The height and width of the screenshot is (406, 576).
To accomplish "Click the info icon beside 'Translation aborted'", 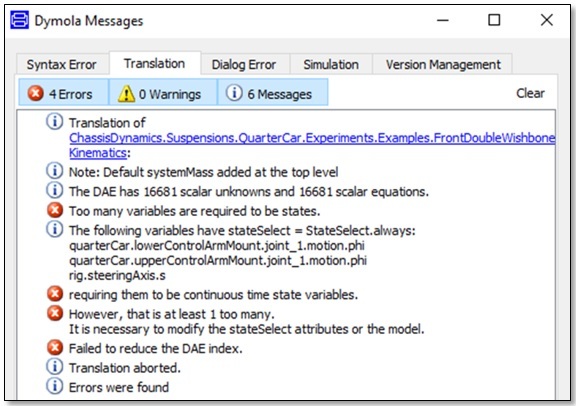I will pos(54,367).
